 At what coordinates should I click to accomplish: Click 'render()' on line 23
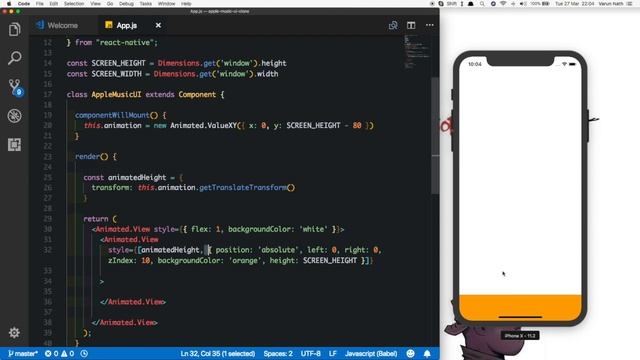pyautogui.click(x=91, y=156)
